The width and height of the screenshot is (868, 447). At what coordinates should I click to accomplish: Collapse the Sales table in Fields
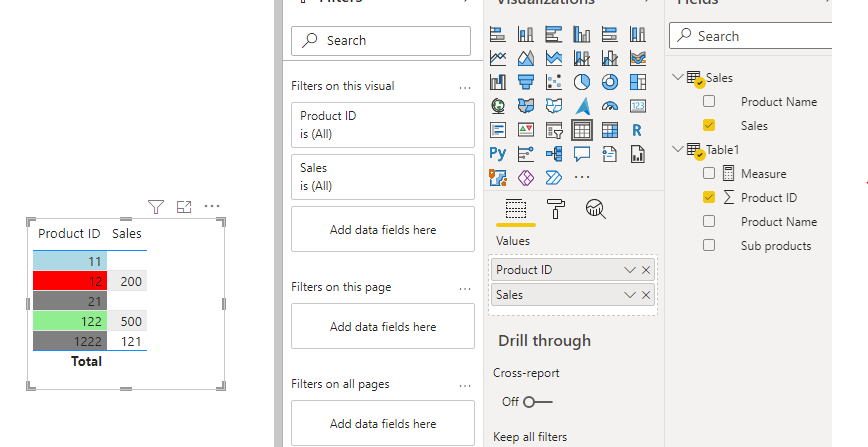(678, 76)
